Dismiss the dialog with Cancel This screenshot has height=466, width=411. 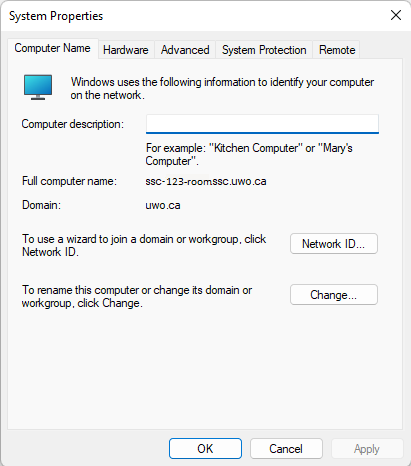[286, 449]
